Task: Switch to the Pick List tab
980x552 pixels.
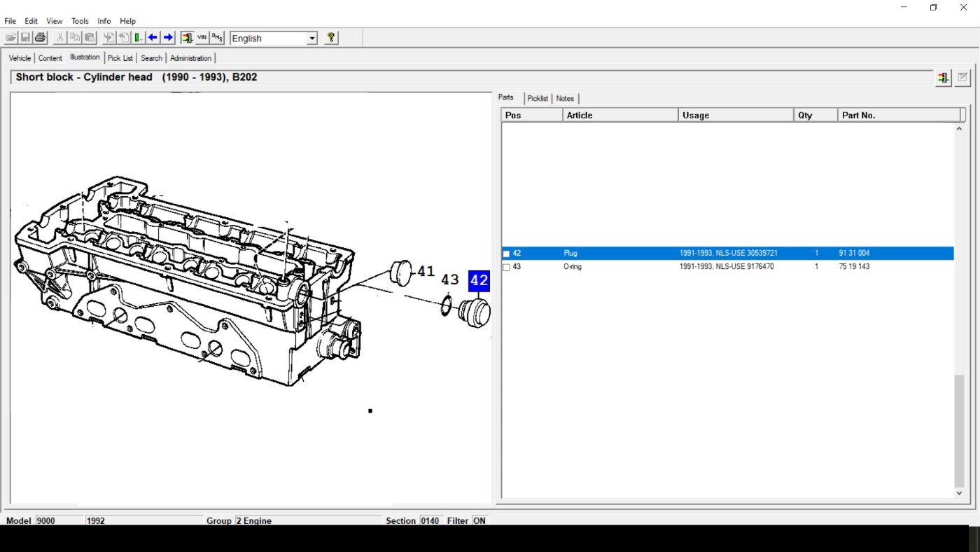Action: (120, 58)
